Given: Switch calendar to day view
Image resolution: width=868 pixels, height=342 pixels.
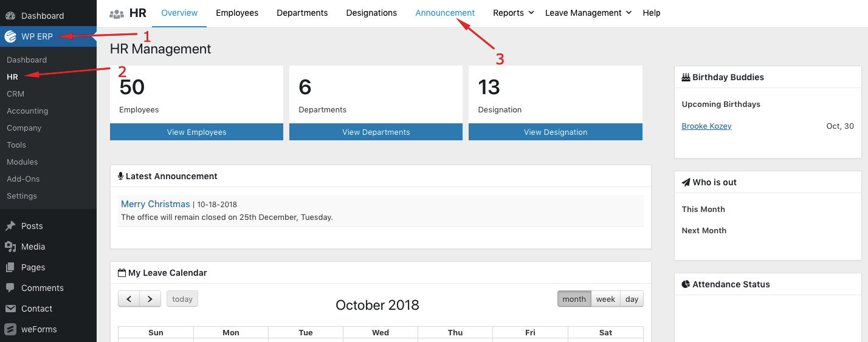Looking at the screenshot, I should point(632,299).
